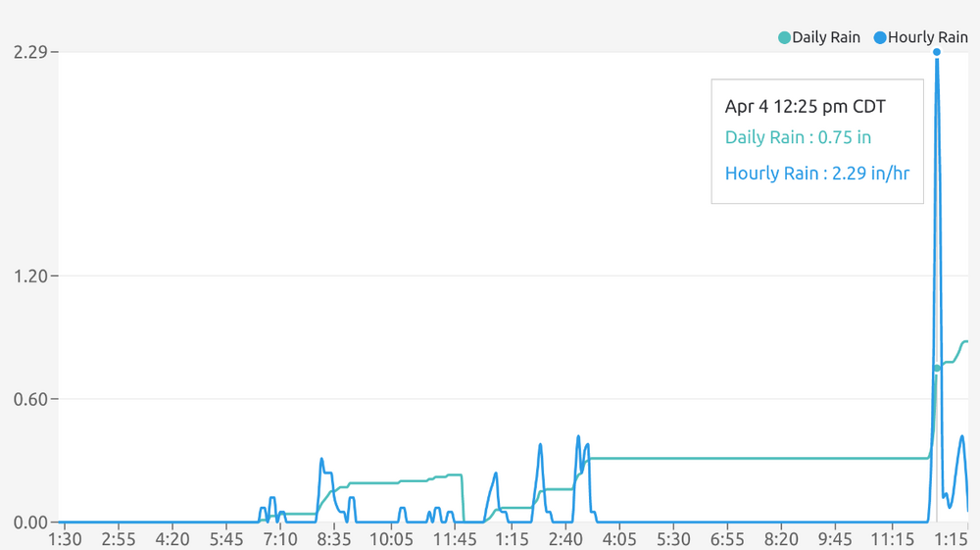Toggle the Daily Rain legend series

pos(818,37)
